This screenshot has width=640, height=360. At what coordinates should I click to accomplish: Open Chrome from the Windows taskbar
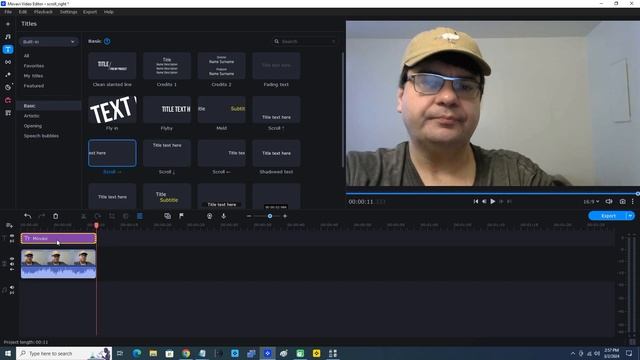186,353
